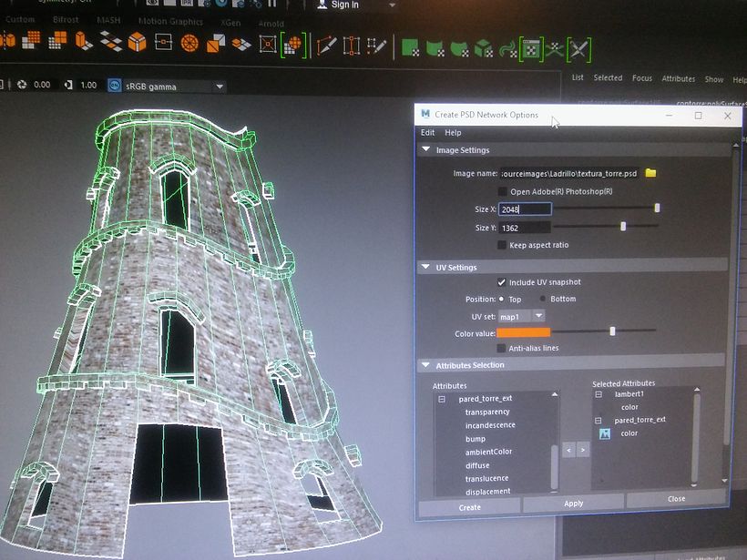Collapse the Image Settings section

[426, 150]
